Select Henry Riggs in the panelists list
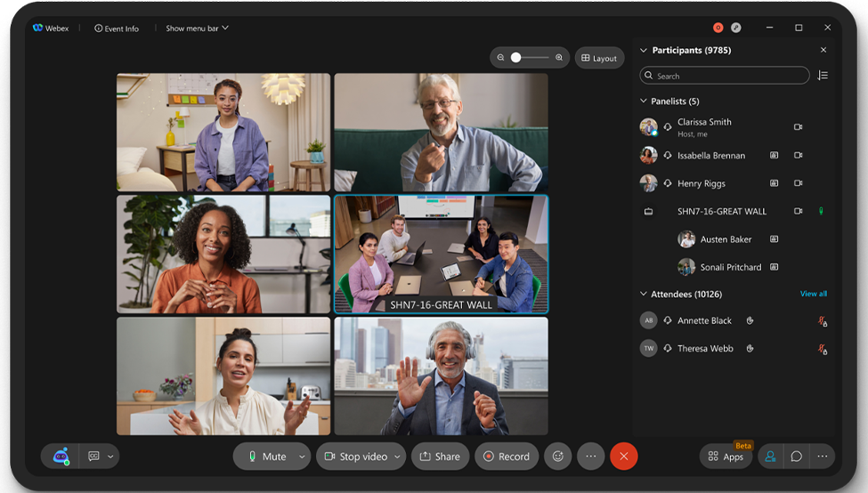Image resolution: width=868 pixels, height=493 pixels. point(702,183)
